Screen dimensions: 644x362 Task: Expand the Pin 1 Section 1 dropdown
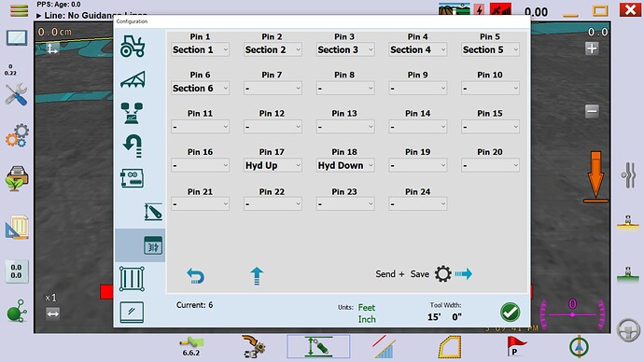click(x=200, y=49)
